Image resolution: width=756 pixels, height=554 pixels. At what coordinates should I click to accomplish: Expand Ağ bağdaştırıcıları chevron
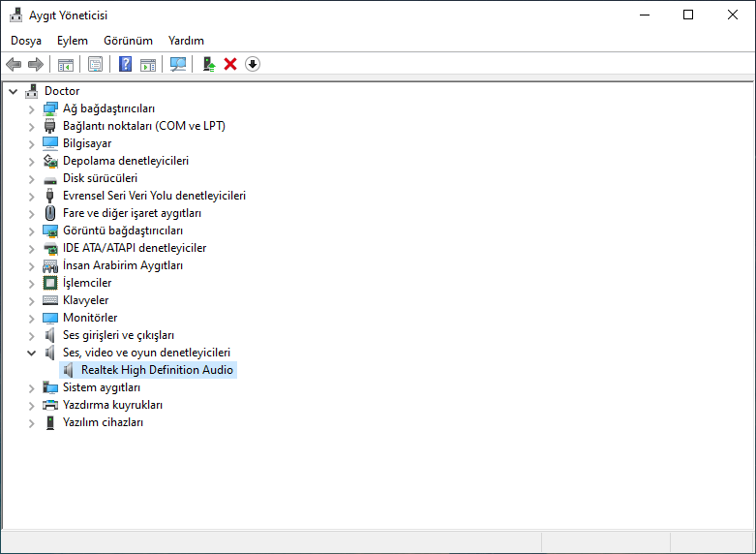pos(31,109)
